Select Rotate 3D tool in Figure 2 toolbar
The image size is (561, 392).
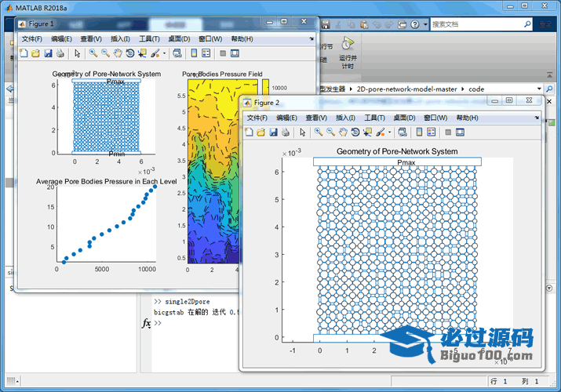(x=355, y=132)
